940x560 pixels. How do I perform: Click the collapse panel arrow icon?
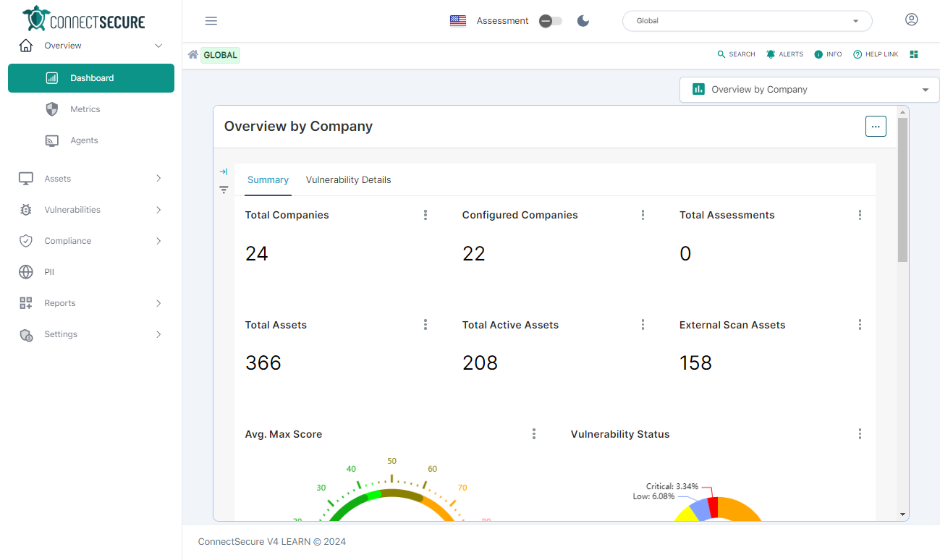(224, 171)
